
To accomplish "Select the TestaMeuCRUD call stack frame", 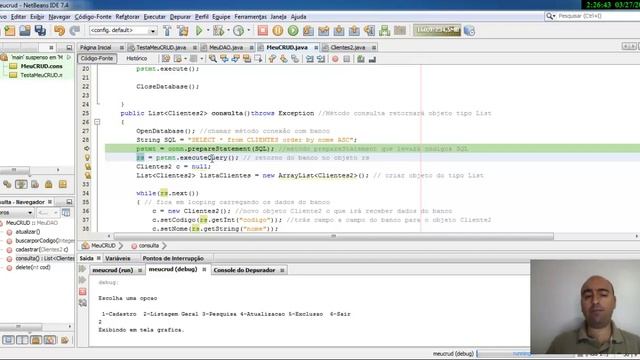I will (x=41, y=75).
